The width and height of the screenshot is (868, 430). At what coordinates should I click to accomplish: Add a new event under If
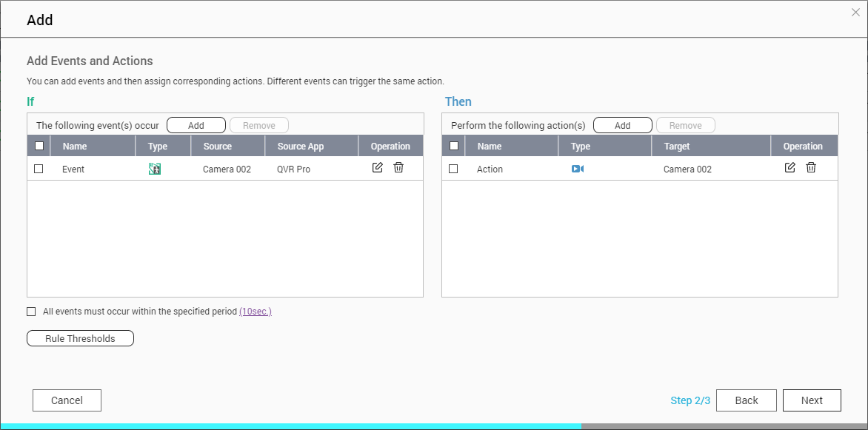pos(196,125)
